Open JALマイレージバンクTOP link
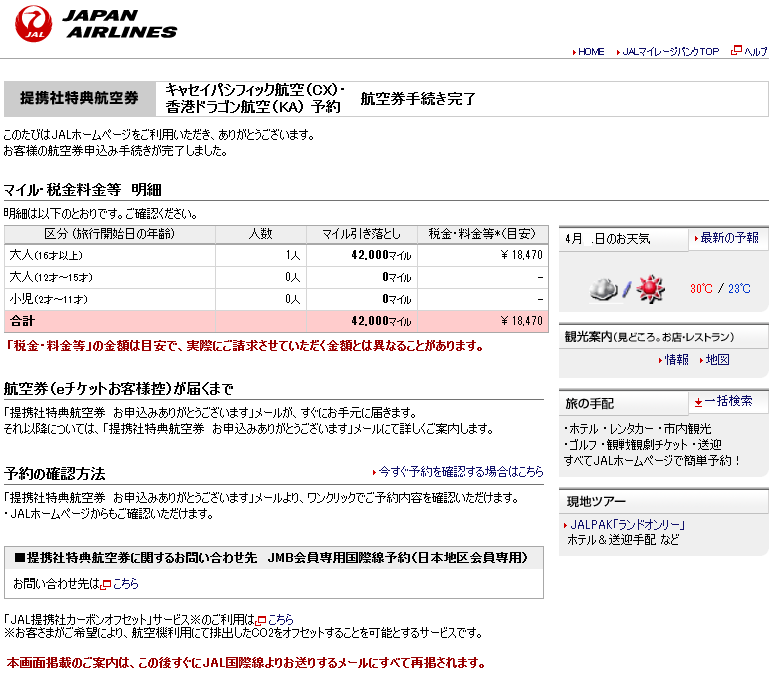 tap(671, 52)
